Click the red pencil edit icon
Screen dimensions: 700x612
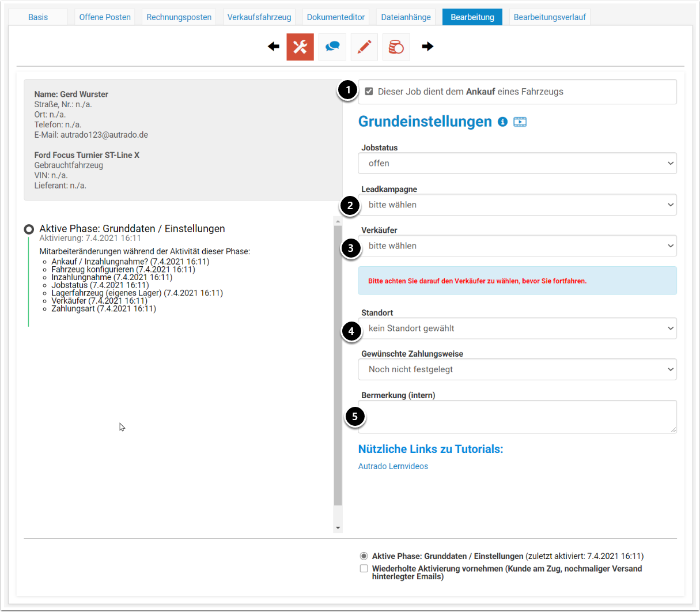click(364, 47)
